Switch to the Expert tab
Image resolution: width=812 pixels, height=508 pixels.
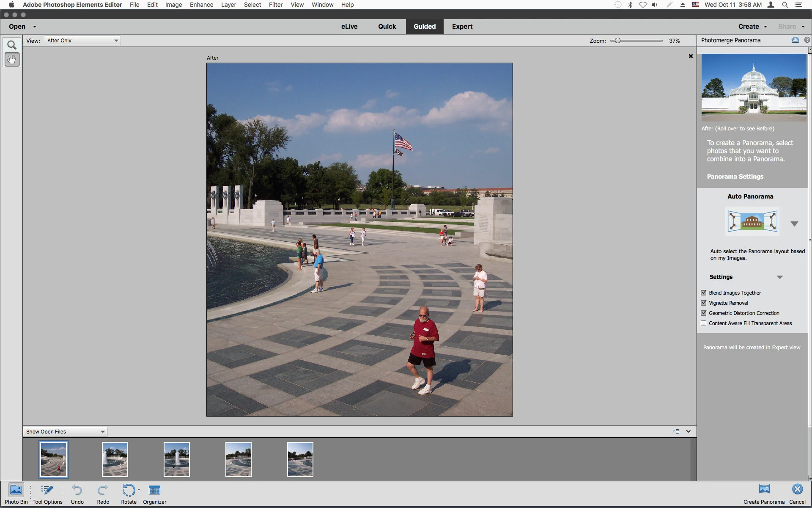coord(462,26)
